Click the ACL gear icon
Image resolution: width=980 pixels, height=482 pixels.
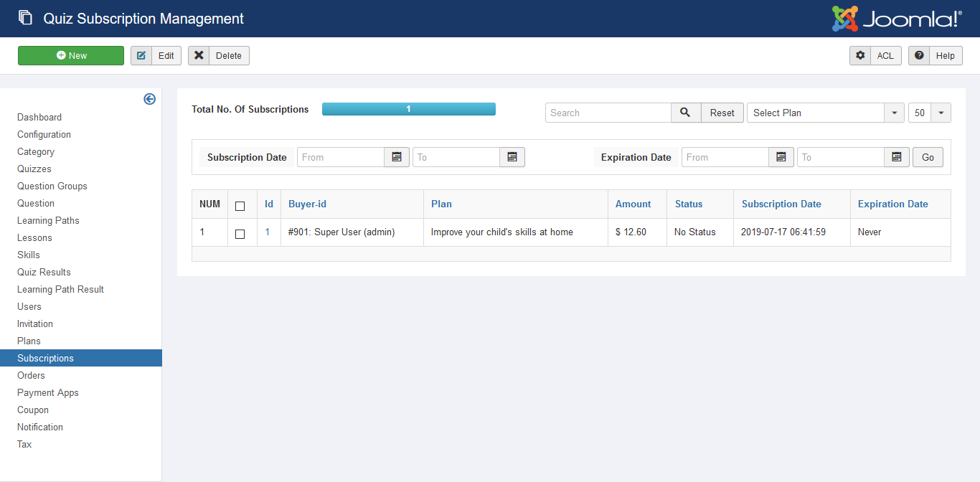[860, 56]
